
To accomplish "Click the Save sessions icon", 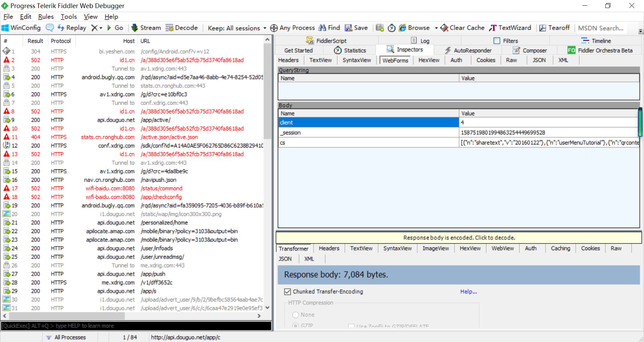I will pos(348,28).
